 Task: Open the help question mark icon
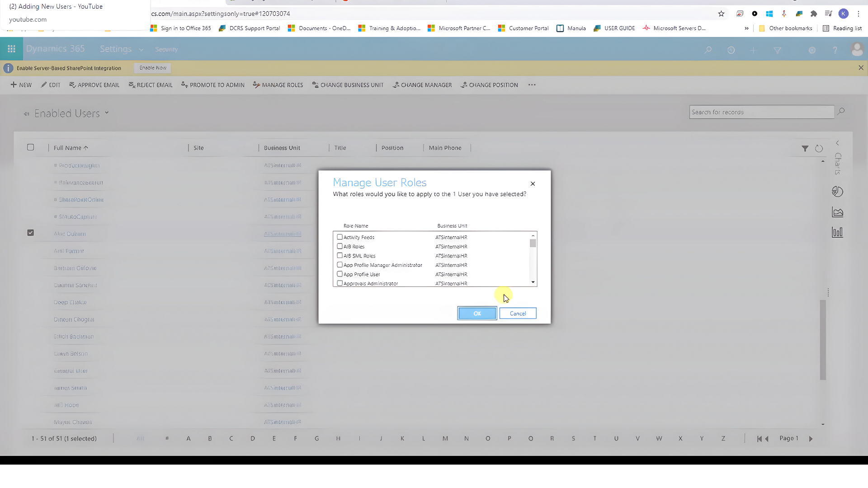835,50
